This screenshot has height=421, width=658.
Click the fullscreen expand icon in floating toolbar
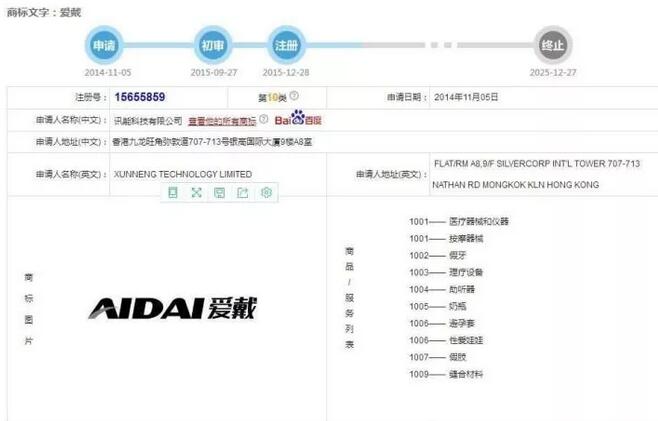click(x=196, y=193)
